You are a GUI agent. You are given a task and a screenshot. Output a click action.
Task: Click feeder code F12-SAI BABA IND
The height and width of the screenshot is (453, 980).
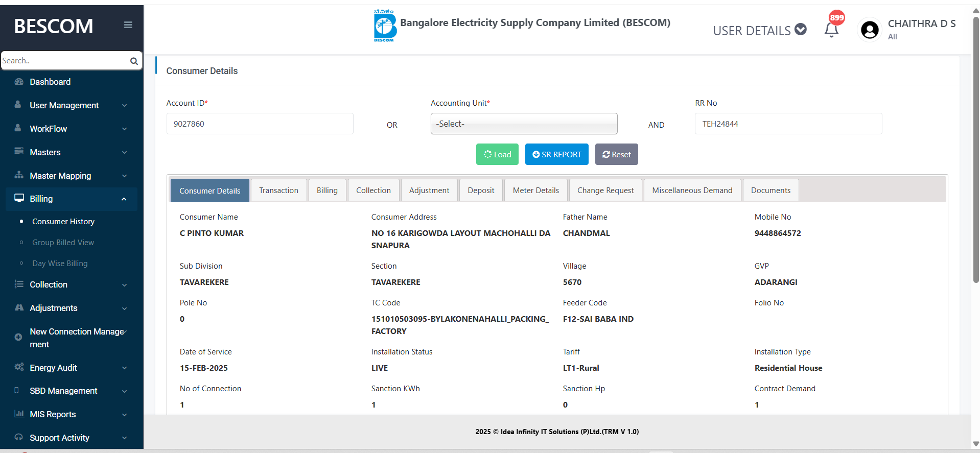(x=598, y=319)
